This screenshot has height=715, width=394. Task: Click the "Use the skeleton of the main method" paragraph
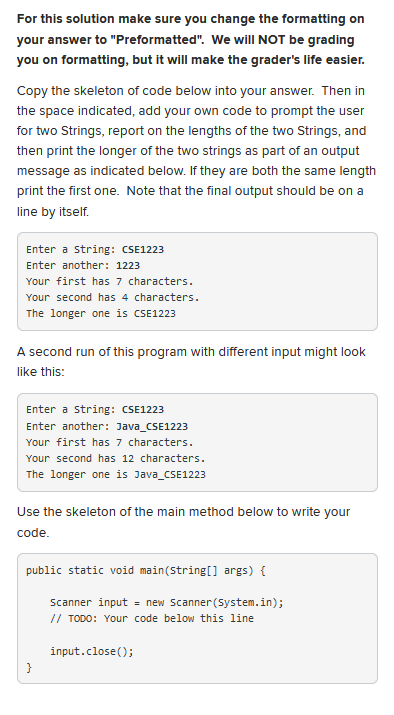(x=183, y=522)
